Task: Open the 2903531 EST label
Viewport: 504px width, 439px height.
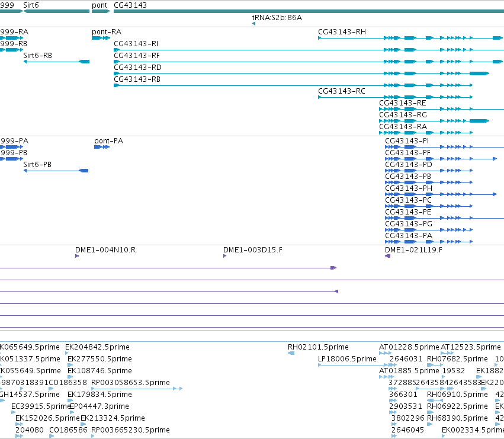Action: click(405, 406)
